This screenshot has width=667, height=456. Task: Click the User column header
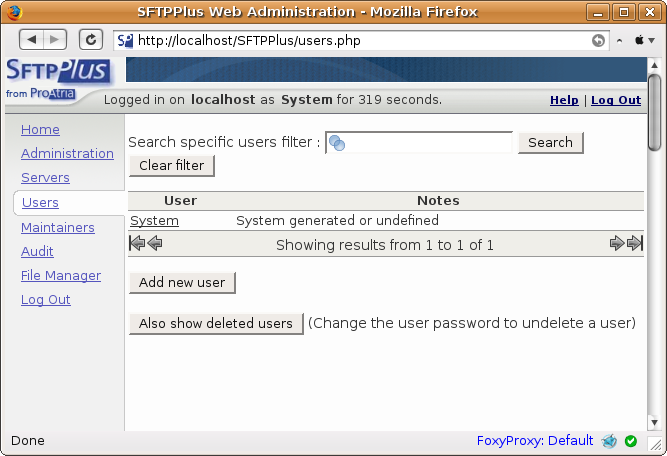point(180,200)
